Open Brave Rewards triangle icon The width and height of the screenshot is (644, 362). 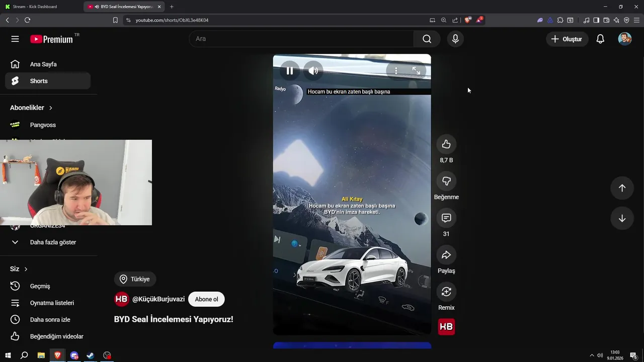(479, 20)
